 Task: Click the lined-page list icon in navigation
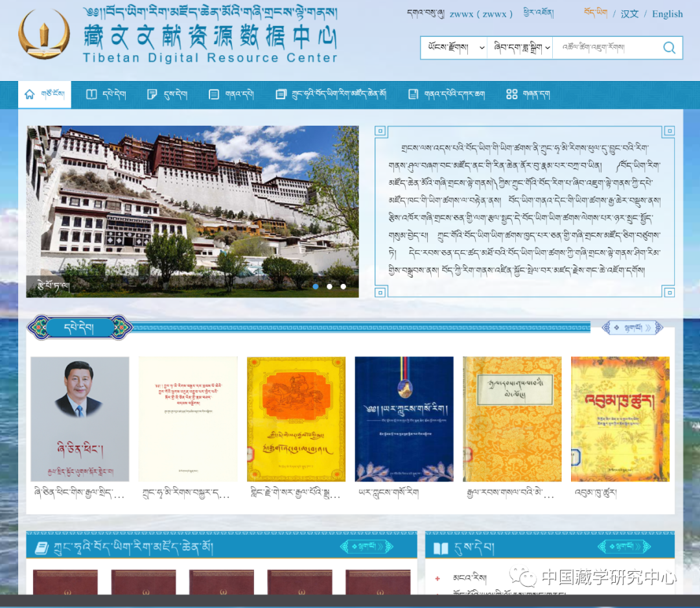click(214, 95)
